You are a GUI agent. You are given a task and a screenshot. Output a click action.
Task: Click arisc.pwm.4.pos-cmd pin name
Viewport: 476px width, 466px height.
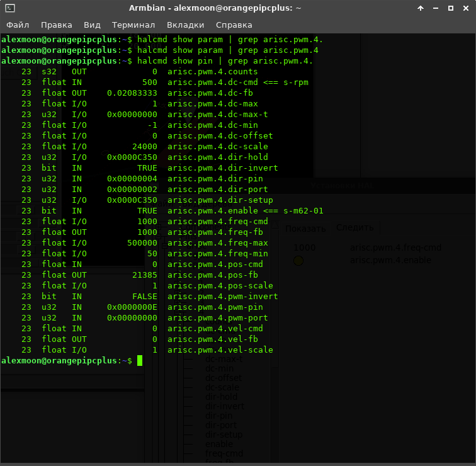click(x=215, y=264)
